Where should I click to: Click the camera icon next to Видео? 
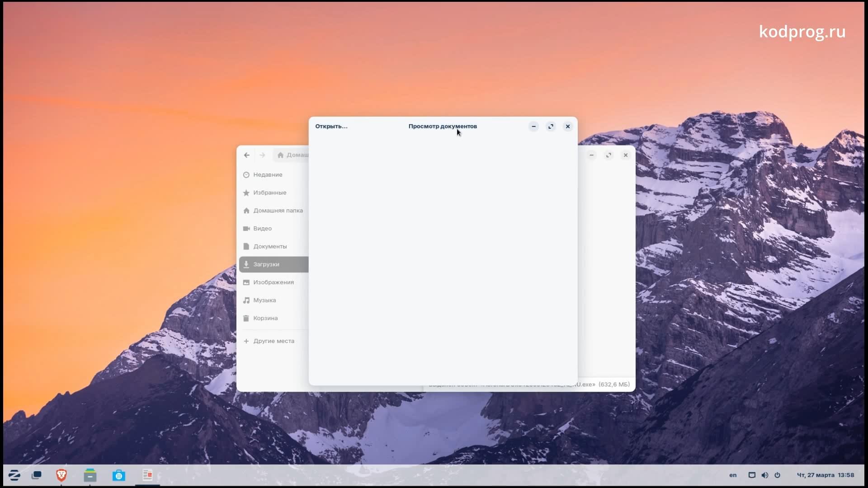[x=246, y=229]
